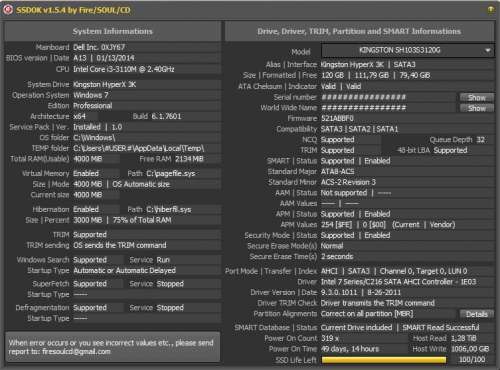This screenshot has height=370, width=500.
Task: Select APM Values 254 [$FE] entry
Action: (x=336, y=225)
